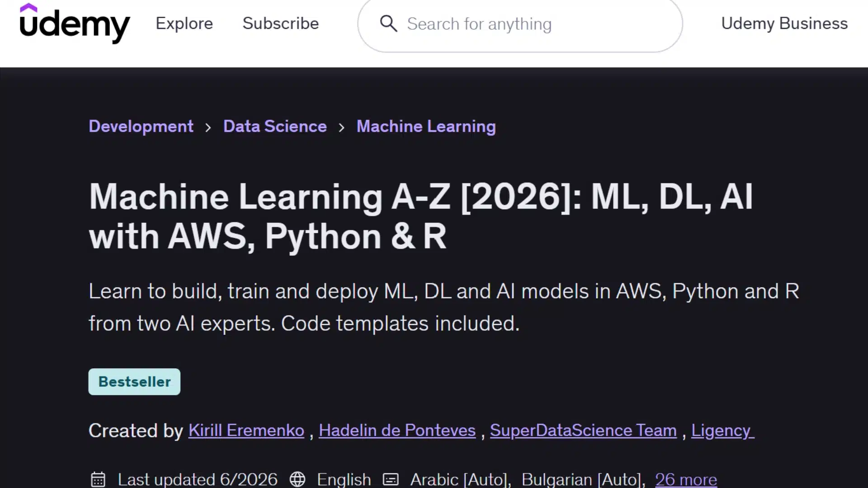Click the chevron after Data Science
The height and width of the screenshot is (488, 868).
[x=342, y=128]
